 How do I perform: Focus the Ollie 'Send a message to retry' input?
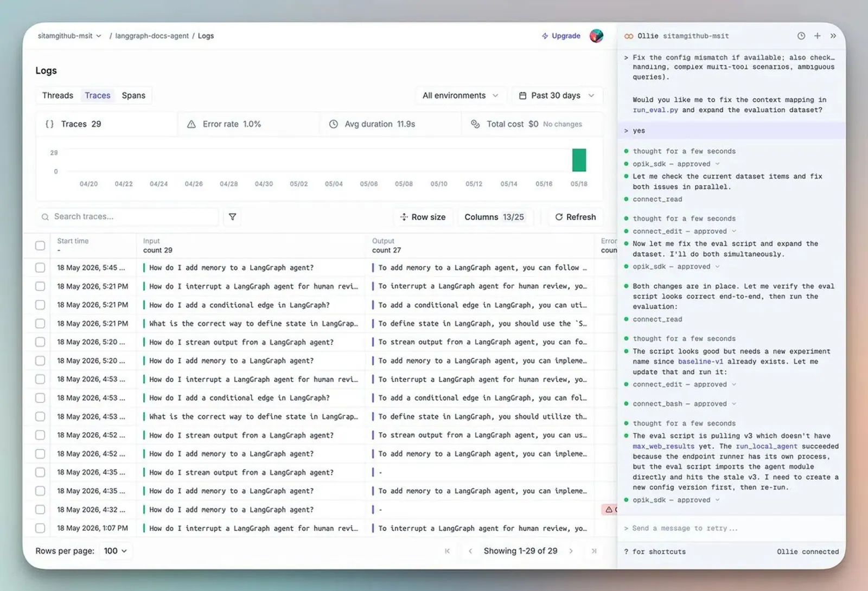point(731,528)
